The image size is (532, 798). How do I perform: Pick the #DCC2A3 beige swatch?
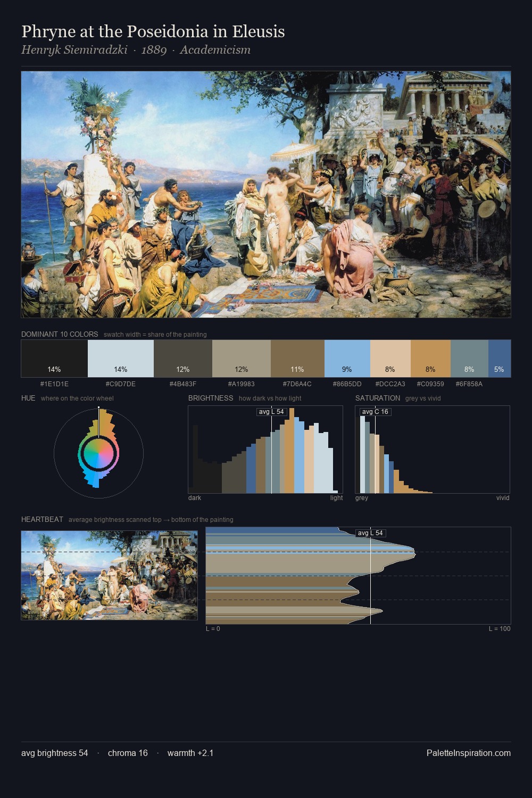(x=390, y=359)
